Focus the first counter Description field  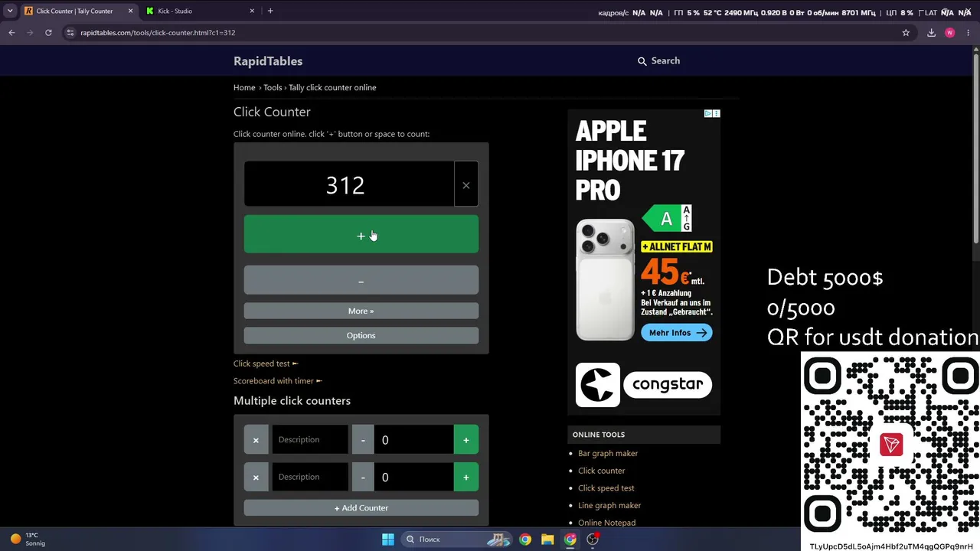pos(310,440)
